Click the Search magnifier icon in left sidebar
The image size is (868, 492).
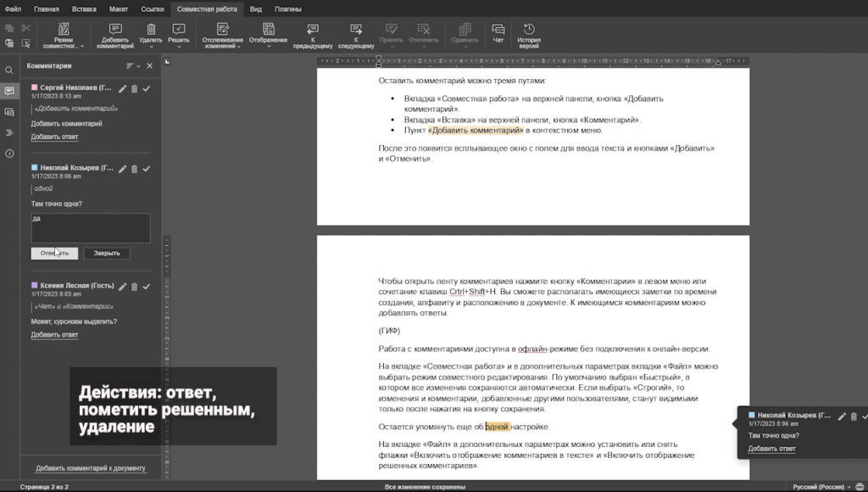9,70
